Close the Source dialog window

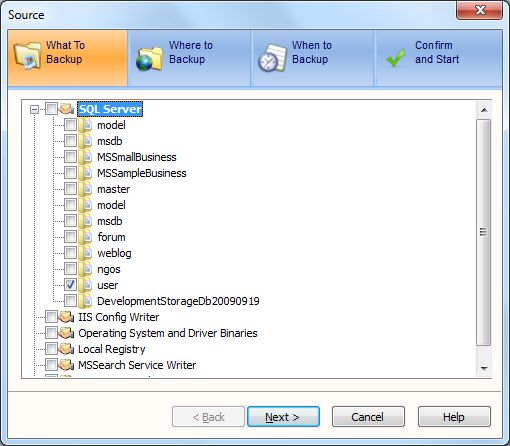click(479, 10)
